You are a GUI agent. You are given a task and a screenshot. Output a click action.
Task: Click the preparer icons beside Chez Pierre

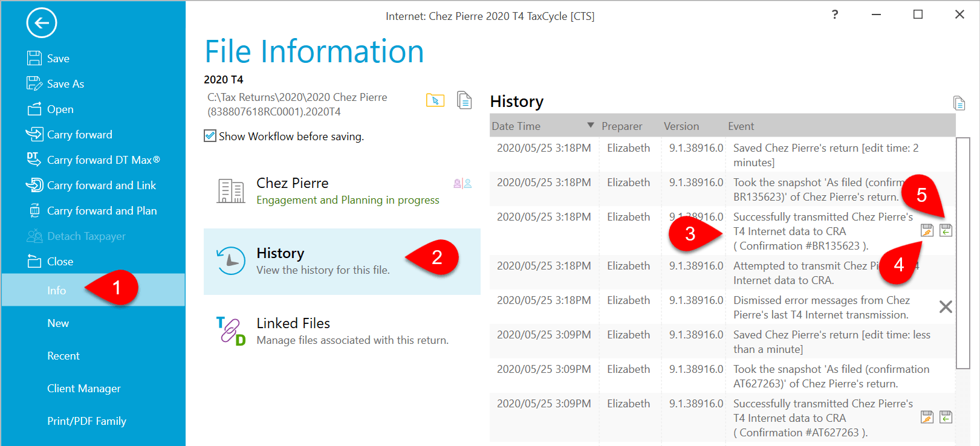pyautogui.click(x=462, y=184)
